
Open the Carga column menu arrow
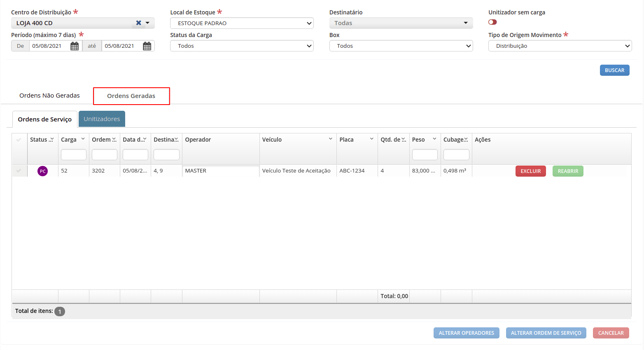(x=83, y=139)
